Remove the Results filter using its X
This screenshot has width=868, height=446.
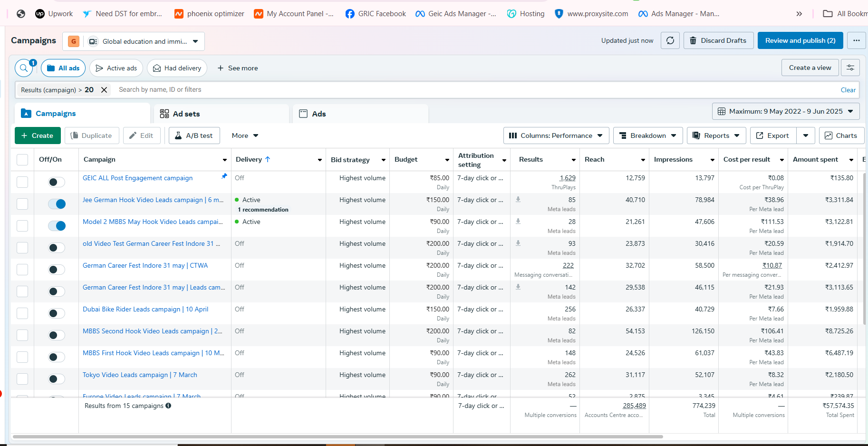[104, 90]
